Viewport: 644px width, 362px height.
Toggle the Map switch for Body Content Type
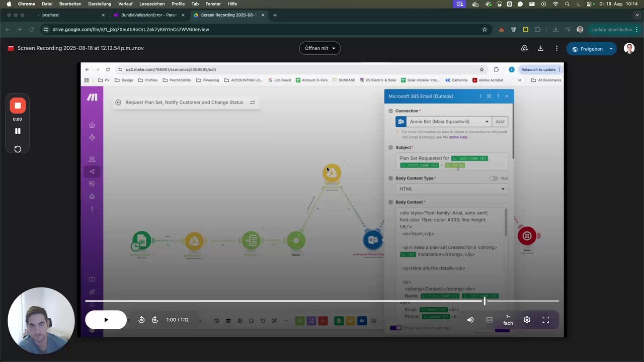[494, 178]
